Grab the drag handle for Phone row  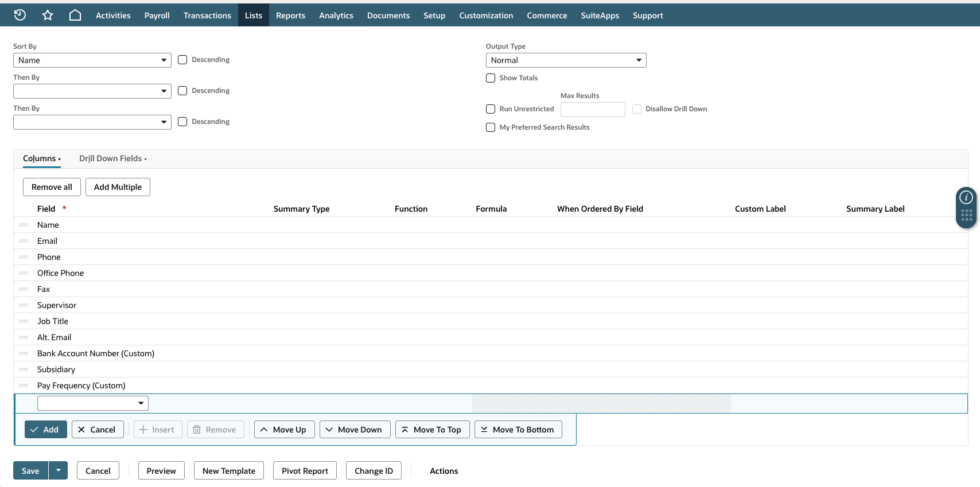(24, 257)
